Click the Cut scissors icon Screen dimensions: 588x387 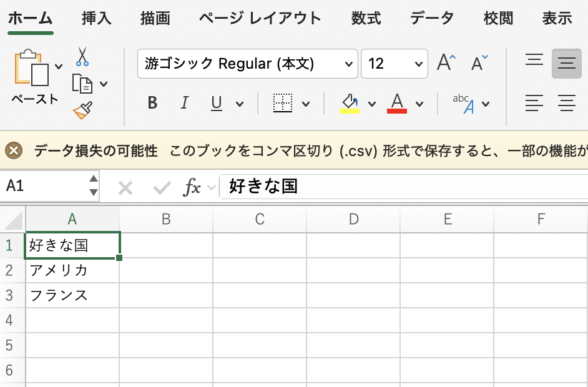82,57
